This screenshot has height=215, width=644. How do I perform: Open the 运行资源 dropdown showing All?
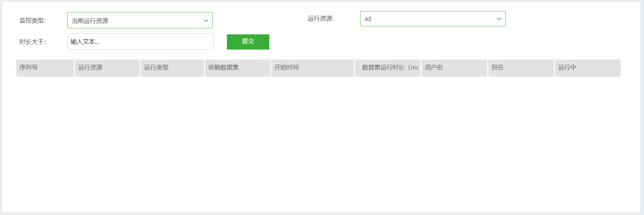click(x=433, y=19)
